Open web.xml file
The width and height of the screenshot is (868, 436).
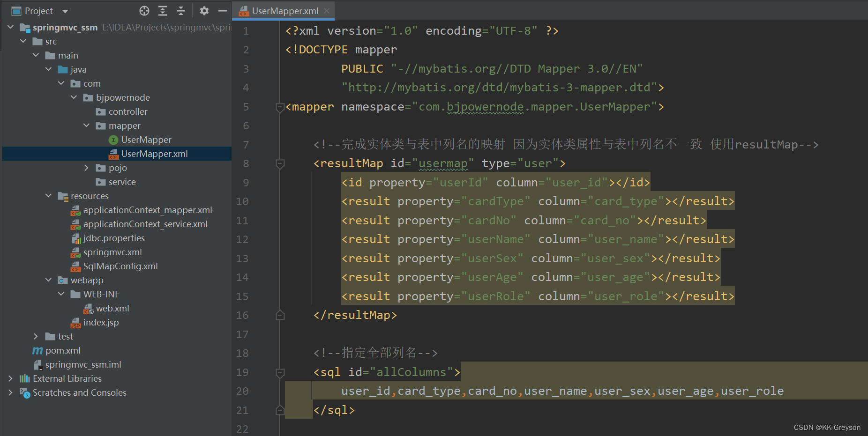[112, 308]
